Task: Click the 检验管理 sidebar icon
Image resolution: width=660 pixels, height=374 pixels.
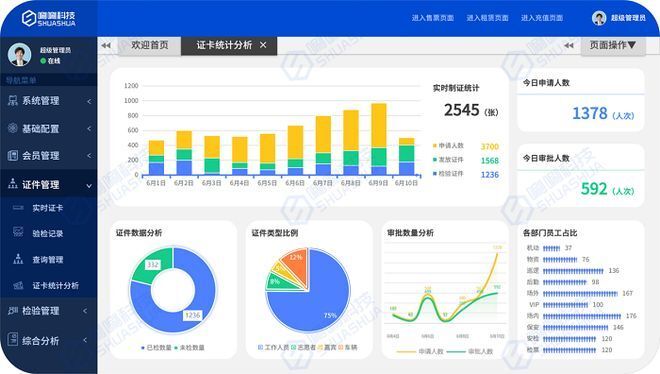Action: click(x=13, y=310)
